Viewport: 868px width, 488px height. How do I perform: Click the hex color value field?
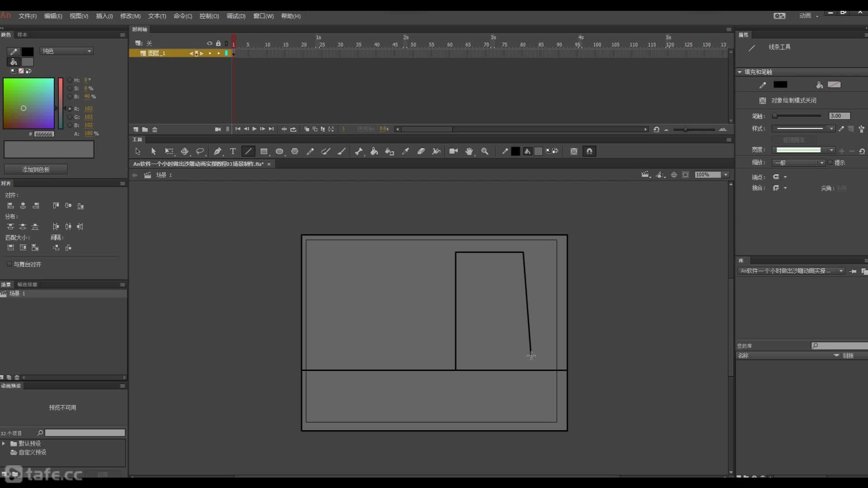(x=44, y=134)
